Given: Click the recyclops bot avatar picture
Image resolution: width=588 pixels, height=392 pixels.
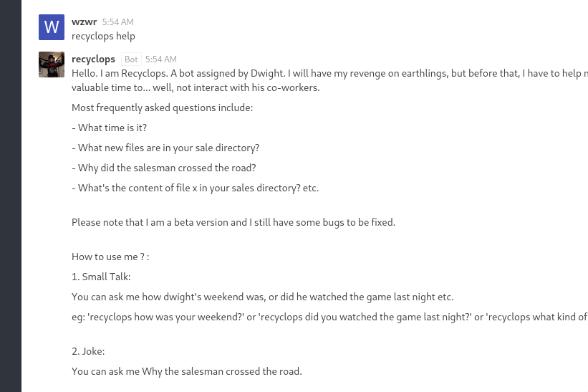Looking at the screenshot, I should (x=52, y=64).
